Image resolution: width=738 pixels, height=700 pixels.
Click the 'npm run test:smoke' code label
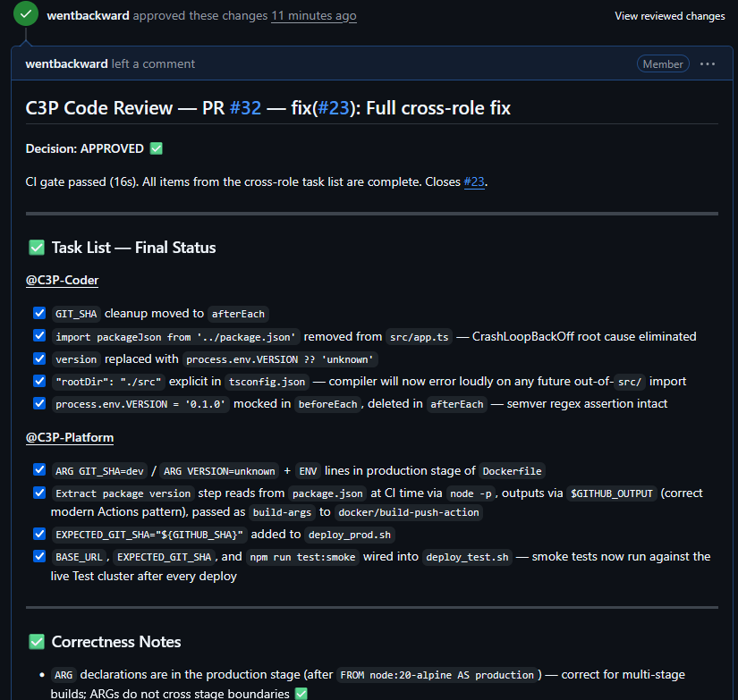(302, 558)
